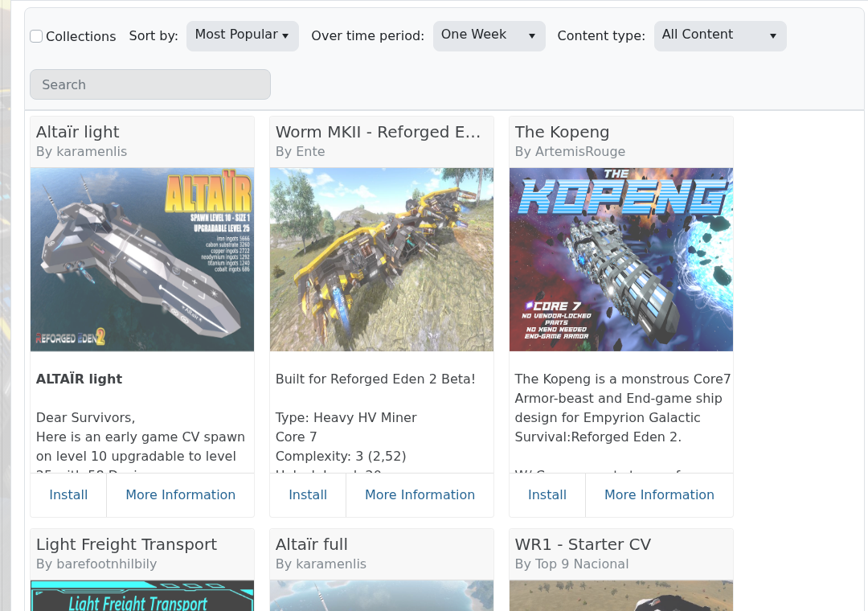The height and width of the screenshot is (611, 868).
Task: Open the Altaïr light ship thumbnail
Action: (x=142, y=259)
